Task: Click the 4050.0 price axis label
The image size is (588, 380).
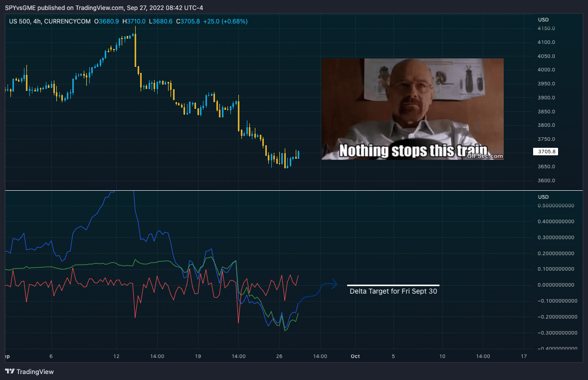Action: (x=547, y=56)
